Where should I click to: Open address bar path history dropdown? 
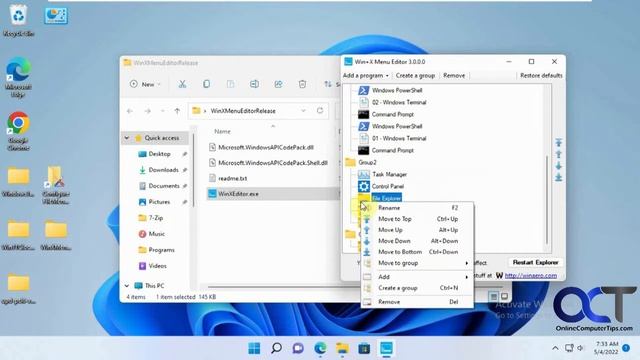point(303,111)
